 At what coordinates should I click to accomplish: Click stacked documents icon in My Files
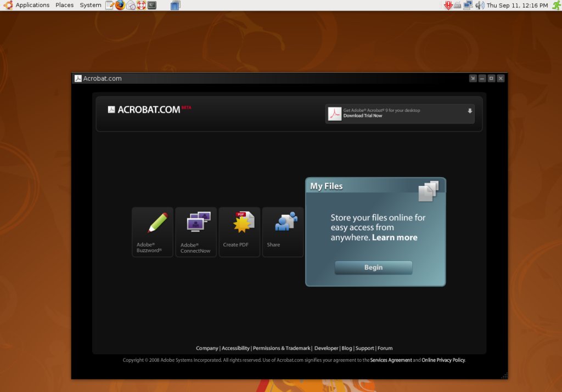[x=428, y=191]
